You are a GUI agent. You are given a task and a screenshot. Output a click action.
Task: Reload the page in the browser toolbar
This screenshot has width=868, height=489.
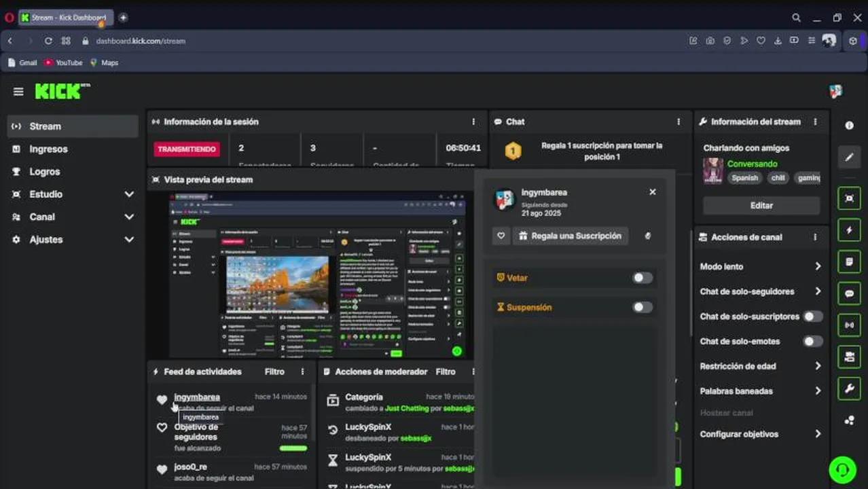(x=48, y=41)
